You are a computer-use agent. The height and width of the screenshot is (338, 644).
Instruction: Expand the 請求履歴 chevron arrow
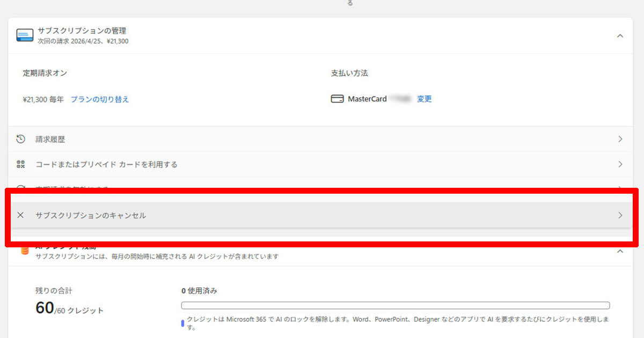[620, 139]
